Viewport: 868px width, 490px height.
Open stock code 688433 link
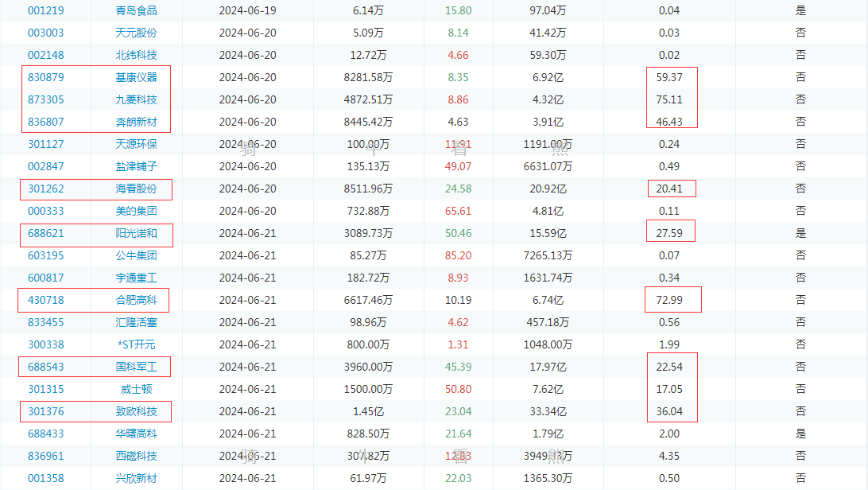(x=46, y=434)
